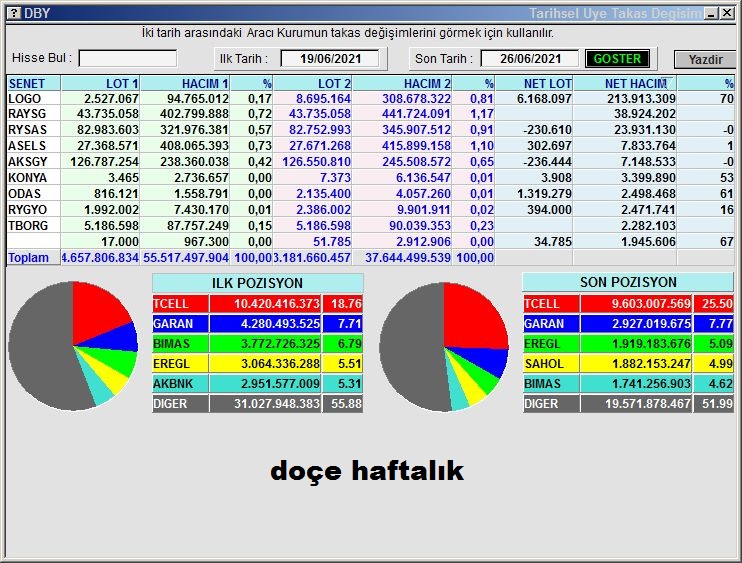Select the TBORG row
742x563 pixels.
(x=371, y=226)
